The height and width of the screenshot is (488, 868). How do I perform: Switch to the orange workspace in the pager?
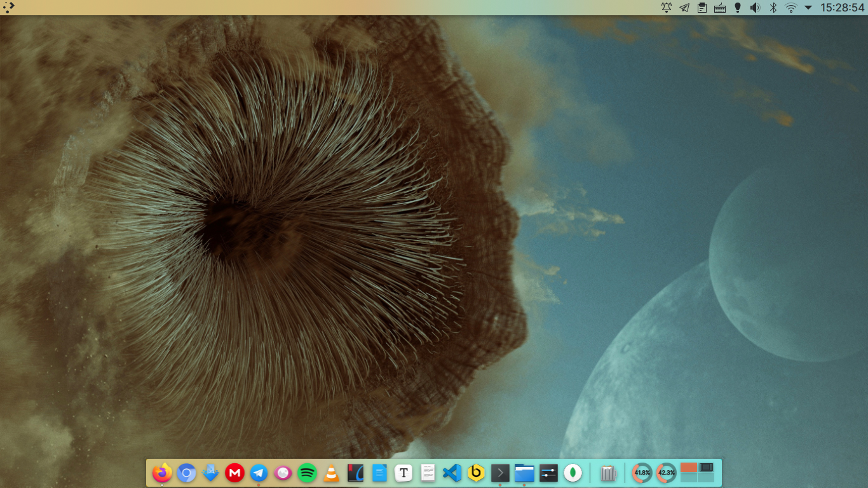pos(689,468)
